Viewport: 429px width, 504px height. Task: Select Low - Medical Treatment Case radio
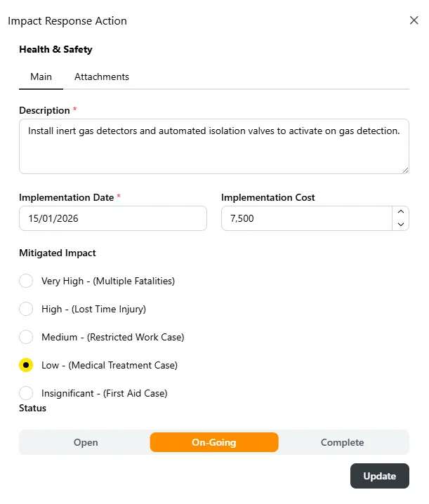point(26,365)
